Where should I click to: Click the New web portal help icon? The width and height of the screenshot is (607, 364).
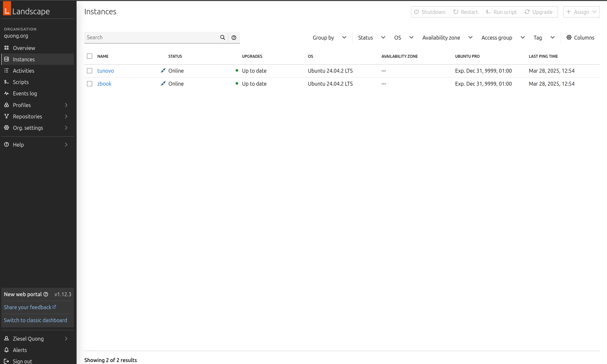tap(46, 294)
